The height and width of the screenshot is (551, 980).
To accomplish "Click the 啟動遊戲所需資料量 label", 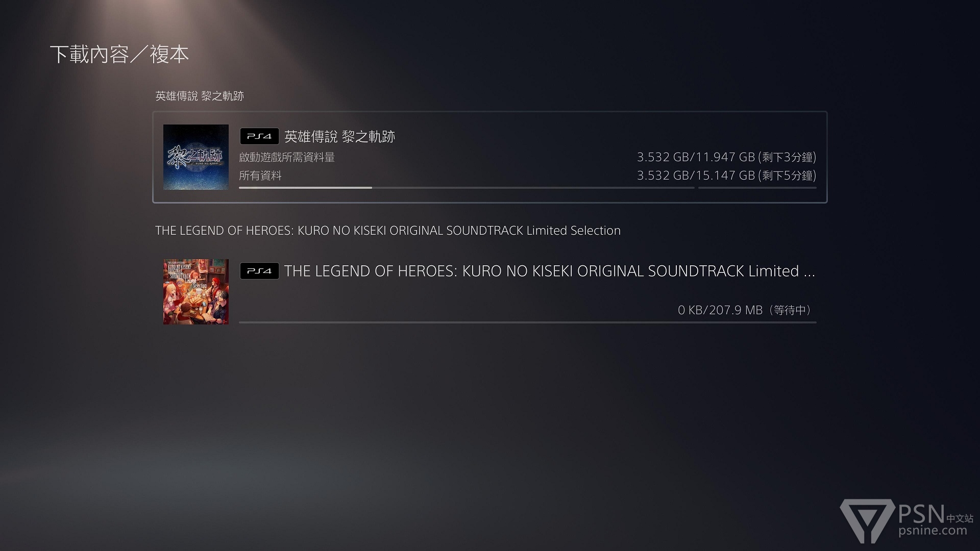I will click(287, 157).
